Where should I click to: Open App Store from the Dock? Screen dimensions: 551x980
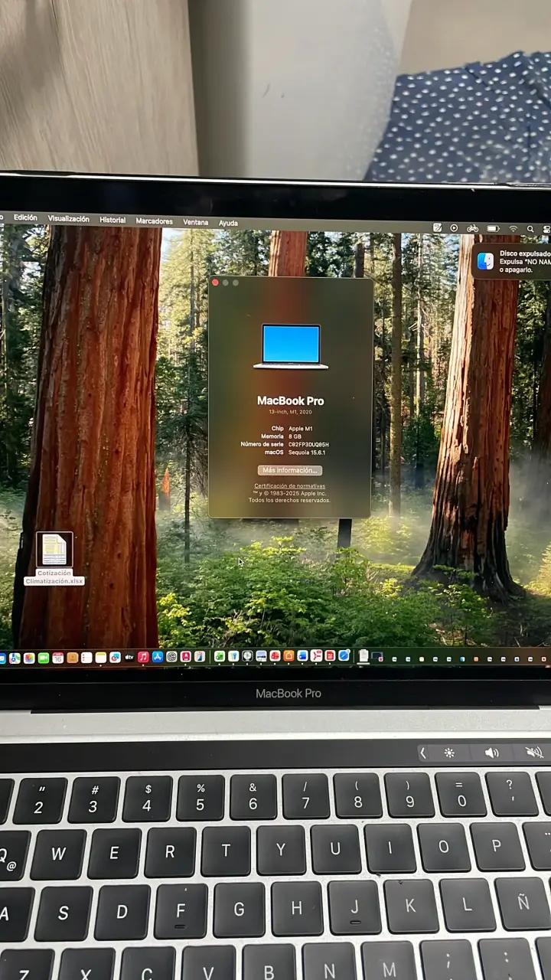[158, 656]
